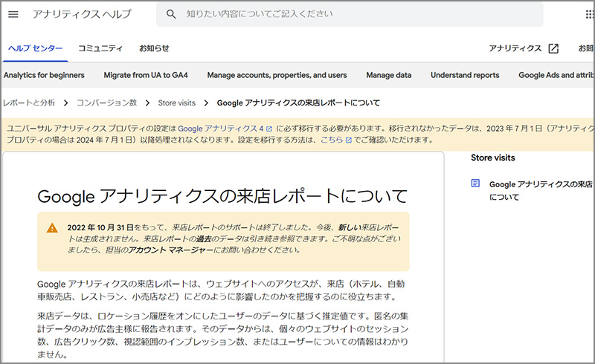Open the Google apps grid icon
The image size is (595, 364).
(589, 14)
